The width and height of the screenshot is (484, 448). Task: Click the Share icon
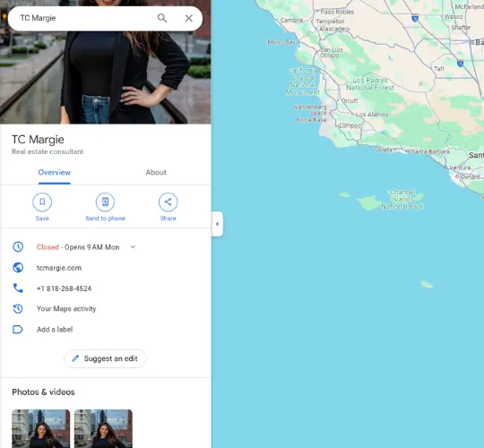tap(168, 202)
